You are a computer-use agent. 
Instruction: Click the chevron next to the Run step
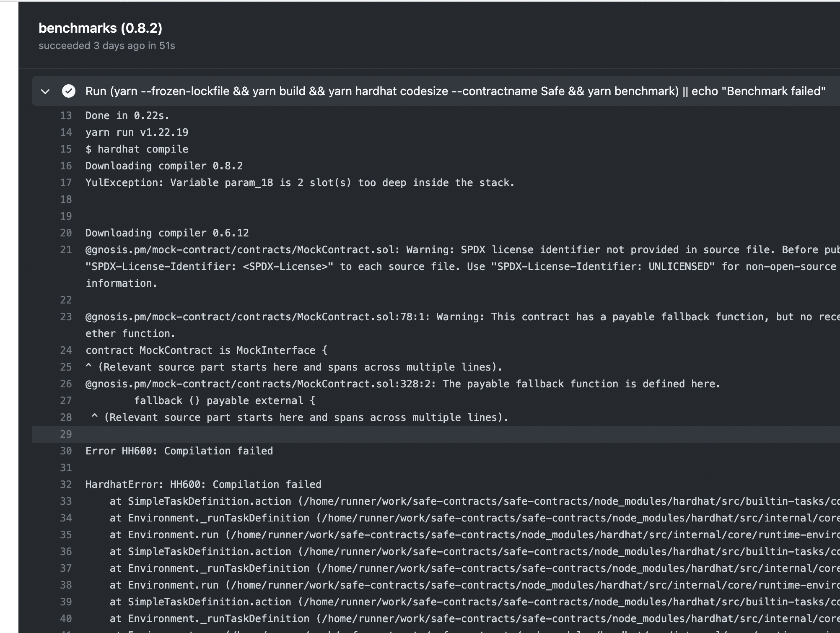[x=45, y=91]
